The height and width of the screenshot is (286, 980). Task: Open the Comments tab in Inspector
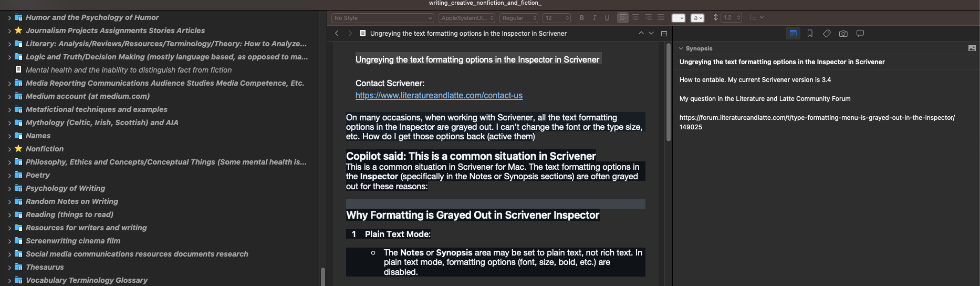(x=860, y=33)
